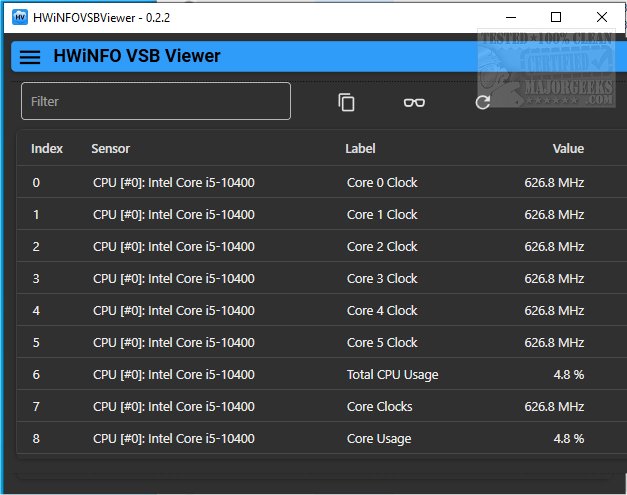The image size is (627, 495).
Task: Click the sensor name in index 8 row
Action: click(174, 439)
